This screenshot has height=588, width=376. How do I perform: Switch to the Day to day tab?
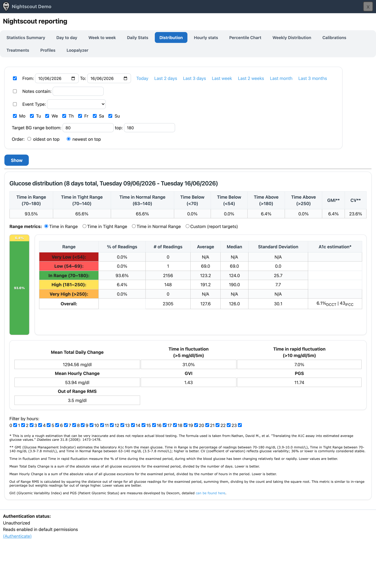(x=67, y=38)
